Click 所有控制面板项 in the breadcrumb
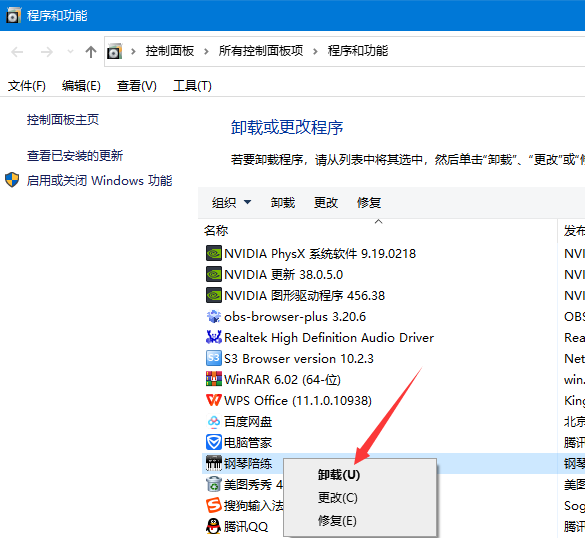 pos(261,51)
